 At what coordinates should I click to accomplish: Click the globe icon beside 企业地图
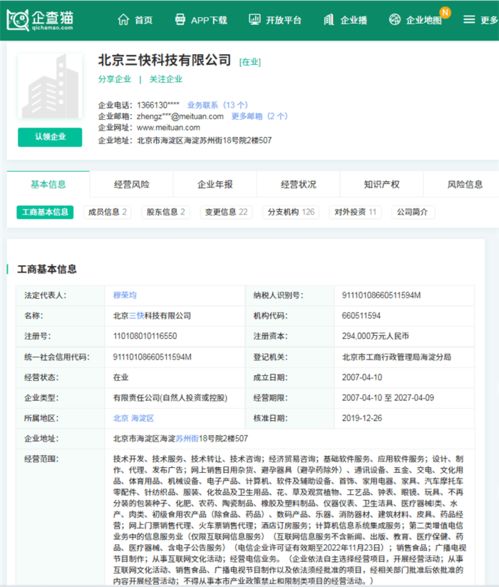[x=395, y=19]
